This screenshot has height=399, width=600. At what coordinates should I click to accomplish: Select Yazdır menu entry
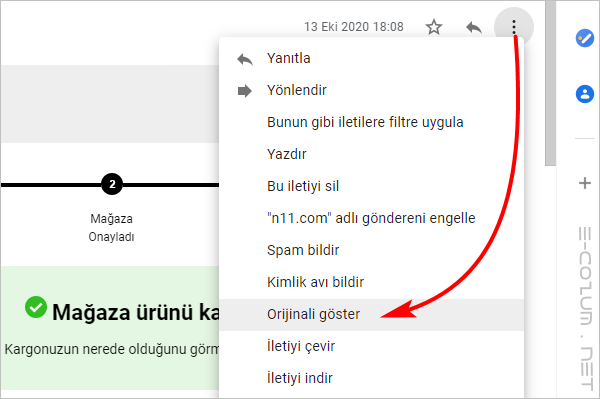[371, 155]
